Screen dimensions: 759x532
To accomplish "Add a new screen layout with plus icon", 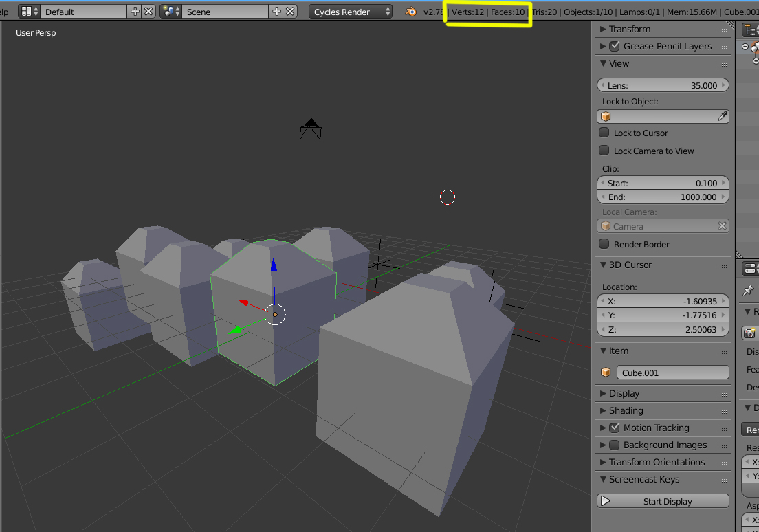I will (135, 12).
